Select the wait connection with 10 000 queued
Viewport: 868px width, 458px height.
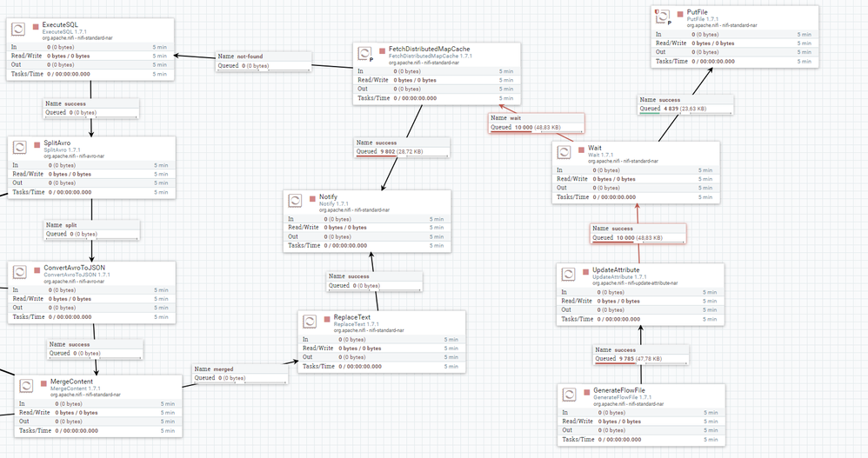(x=537, y=123)
